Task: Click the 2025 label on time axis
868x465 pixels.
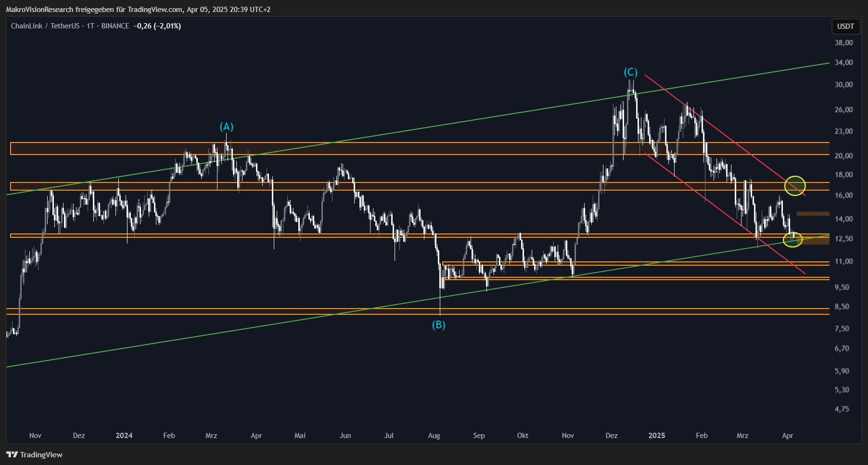Action: point(656,435)
